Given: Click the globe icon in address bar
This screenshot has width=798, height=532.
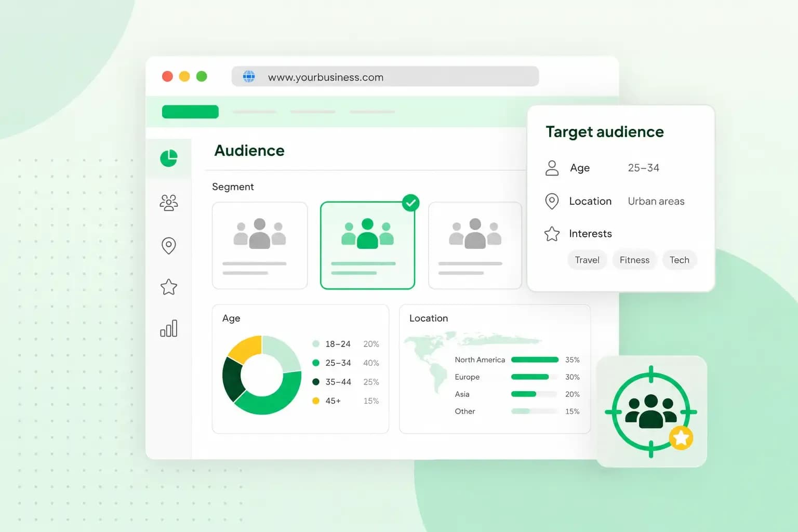Looking at the screenshot, I should point(249,77).
